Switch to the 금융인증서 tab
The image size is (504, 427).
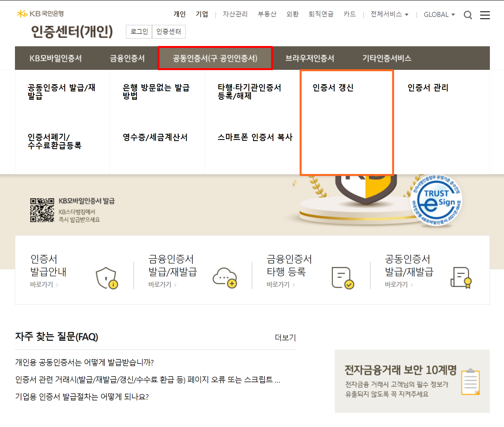click(127, 58)
